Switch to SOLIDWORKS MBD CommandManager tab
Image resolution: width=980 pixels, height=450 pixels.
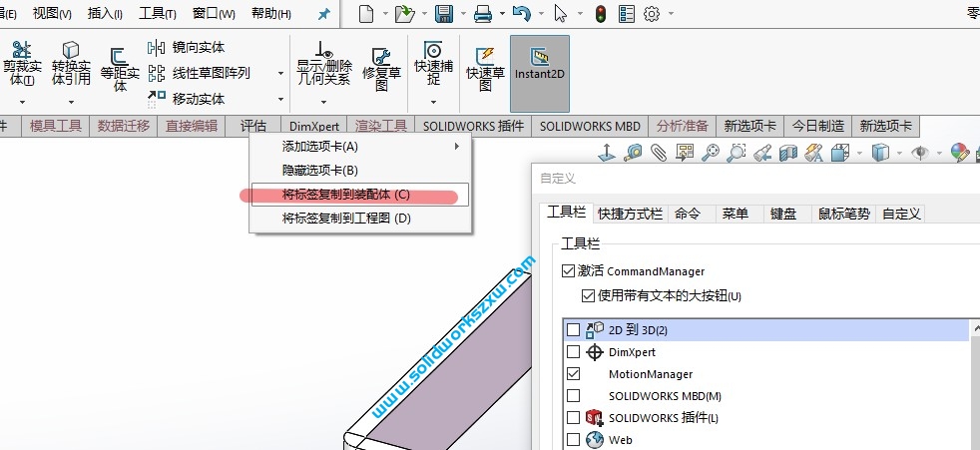590,126
